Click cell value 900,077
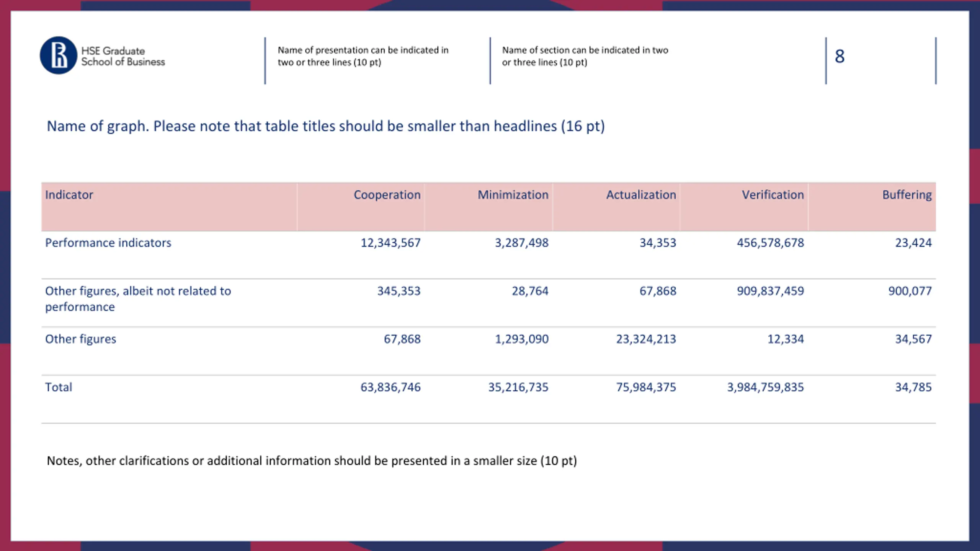 pos(910,291)
